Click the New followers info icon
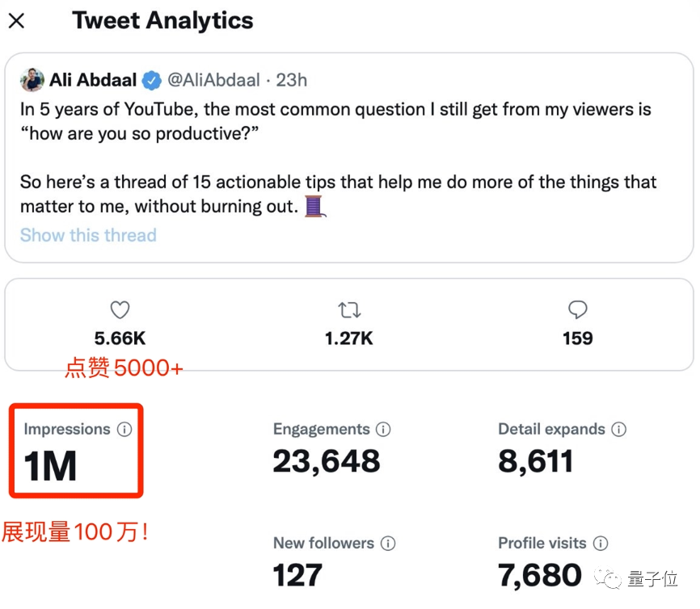The image size is (700, 609). coord(388,544)
